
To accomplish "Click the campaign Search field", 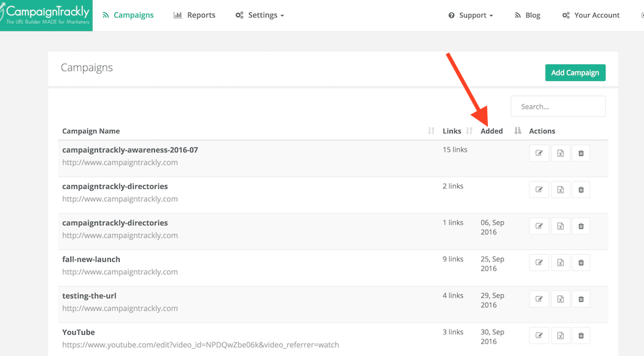I will click(x=558, y=106).
